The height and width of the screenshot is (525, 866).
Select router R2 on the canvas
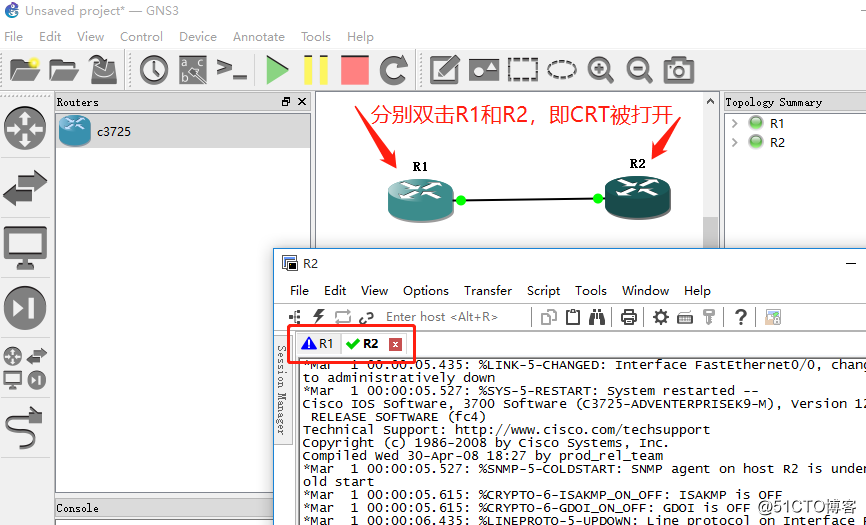point(637,197)
